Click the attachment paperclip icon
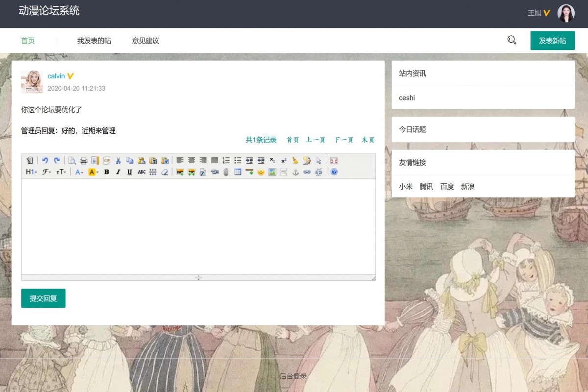The image size is (588, 392). coord(226,172)
